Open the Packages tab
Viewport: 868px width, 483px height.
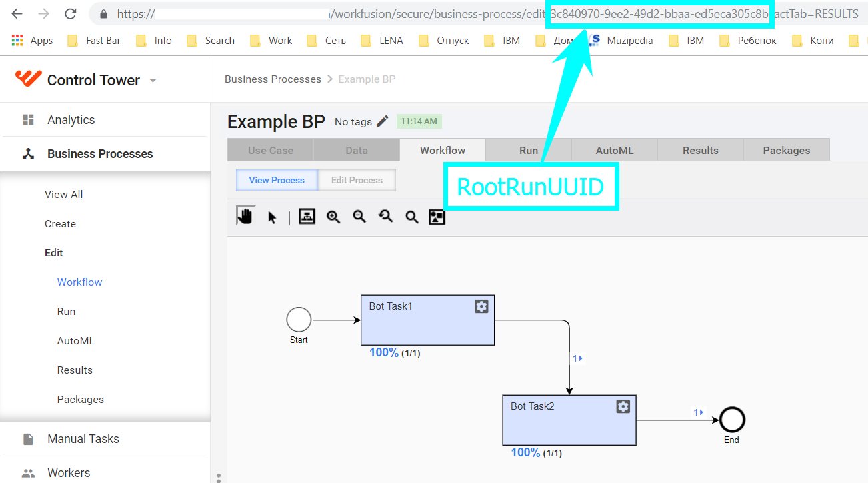tap(787, 150)
